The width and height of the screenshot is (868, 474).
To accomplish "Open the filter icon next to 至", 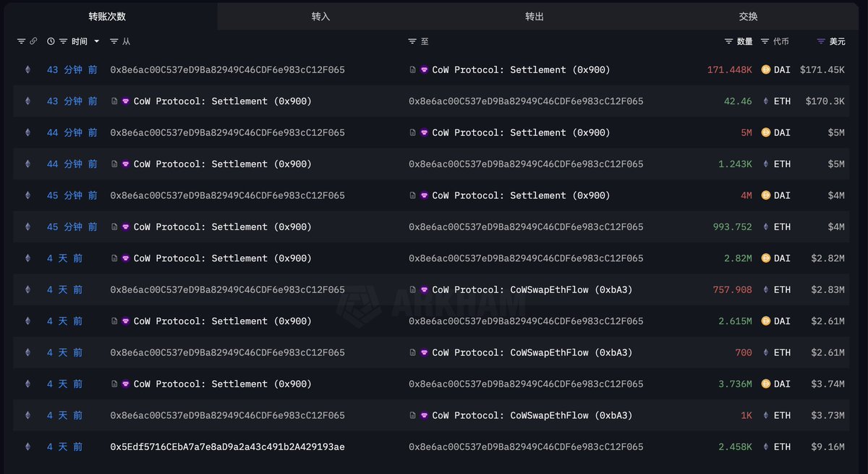I will [412, 42].
